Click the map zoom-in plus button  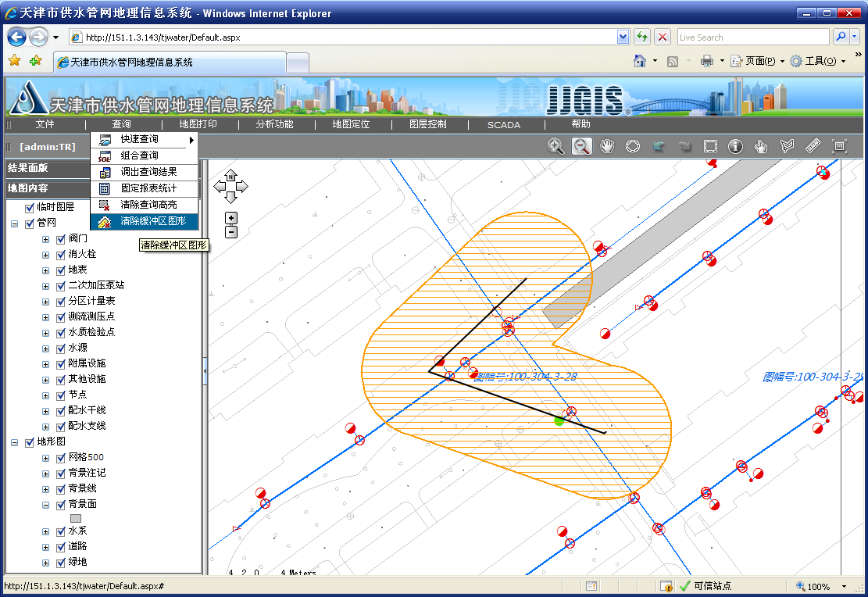pyautogui.click(x=231, y=218)
